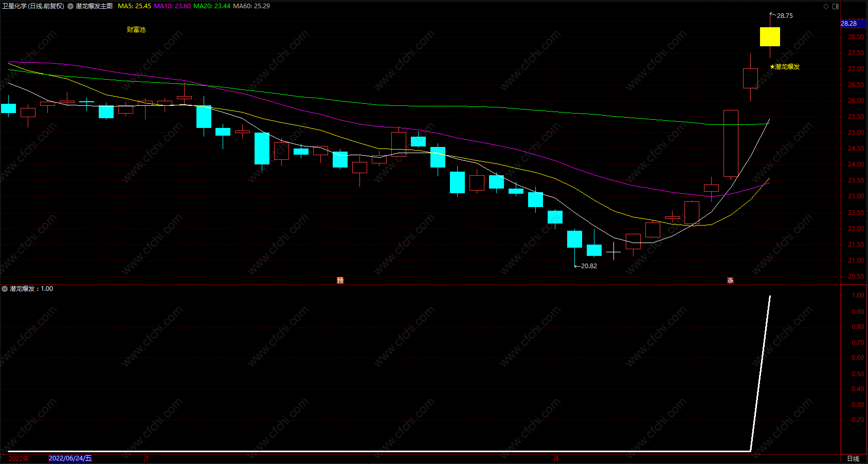This screenshot has height=464, width=868.
Task: Click the 1.00 sub-chart axis value
Action: pos(858,295)
